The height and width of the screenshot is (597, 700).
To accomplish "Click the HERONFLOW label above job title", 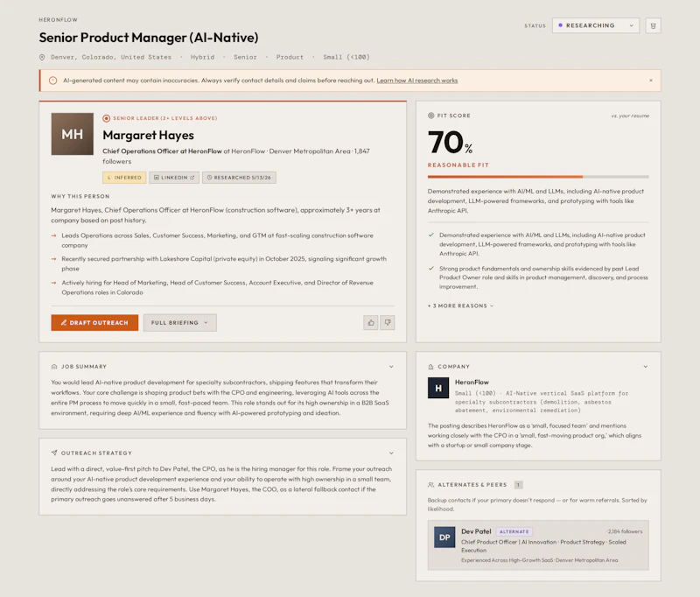I will tap(58, 19).
